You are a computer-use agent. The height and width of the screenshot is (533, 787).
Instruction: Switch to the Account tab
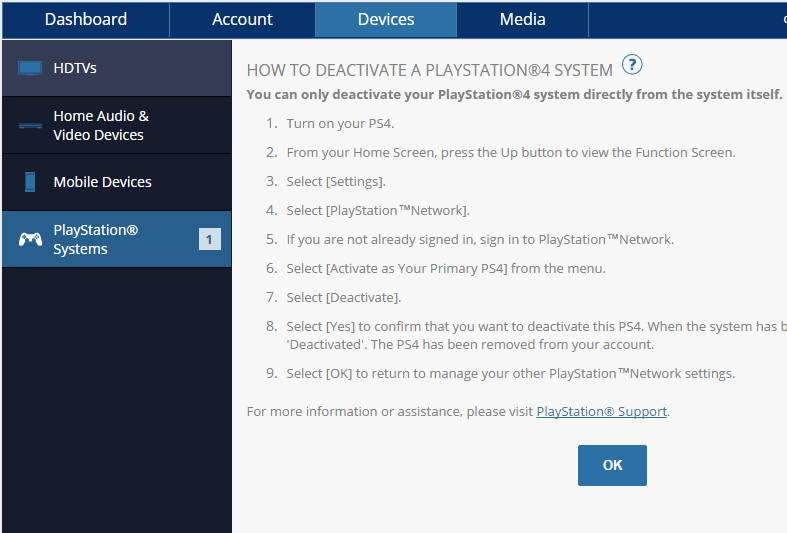pos(242,20)
